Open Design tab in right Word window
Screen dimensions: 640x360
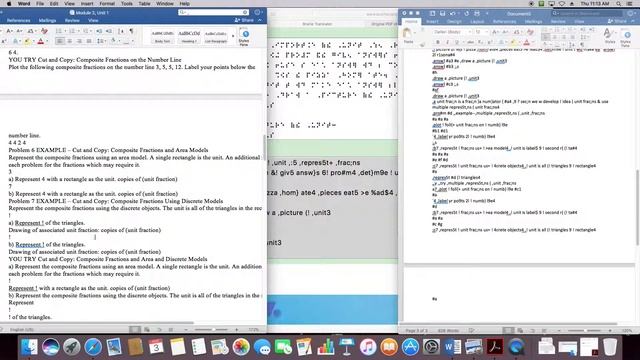[x=454, y=22]
